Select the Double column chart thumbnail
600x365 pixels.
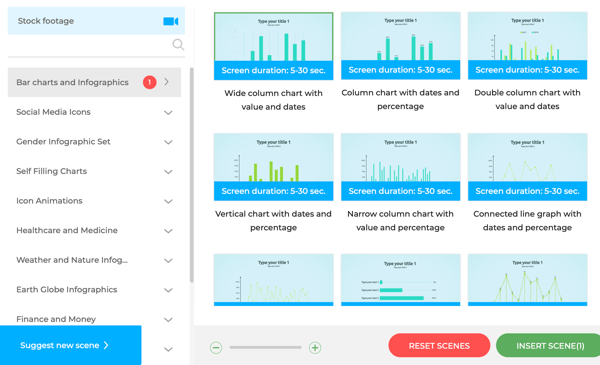click(x=527, y=46)
